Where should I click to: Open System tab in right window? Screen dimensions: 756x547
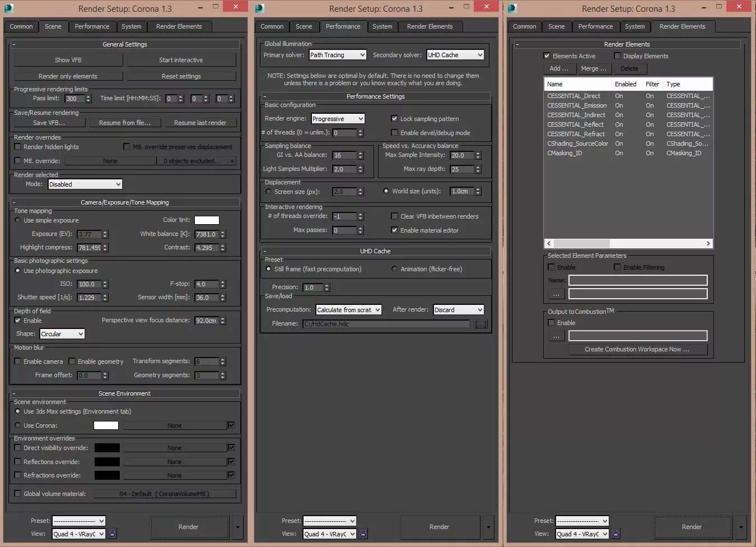635,26
